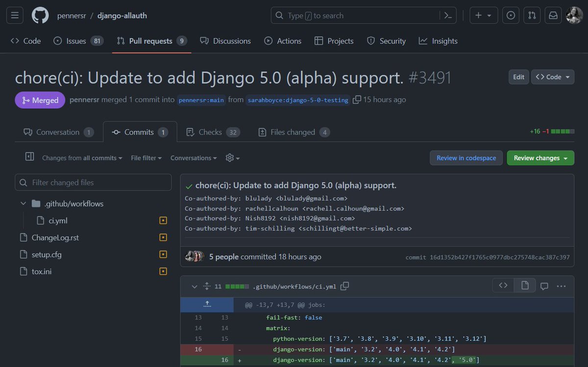Open the pennersr owner link

[x=72, y=16]
